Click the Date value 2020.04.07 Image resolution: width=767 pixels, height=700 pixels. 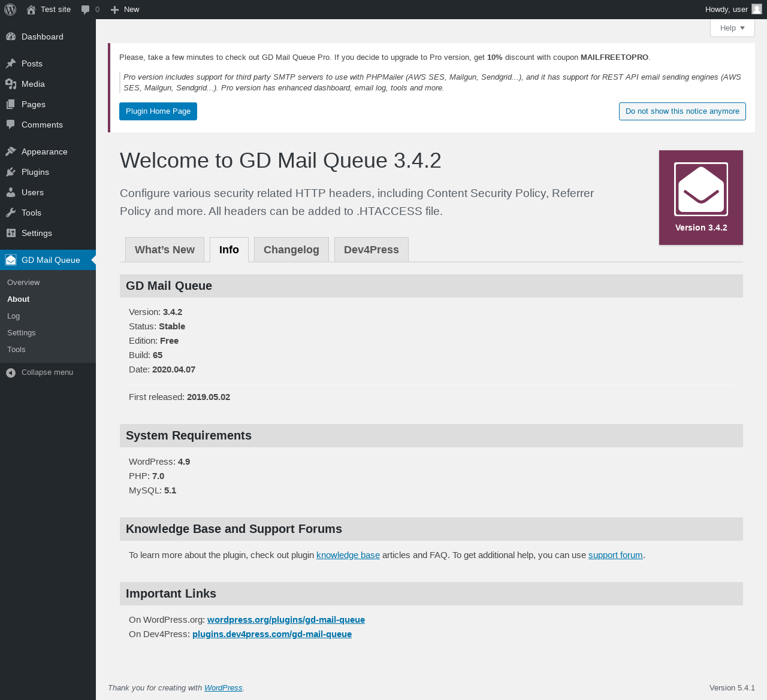tap(174, 369)
